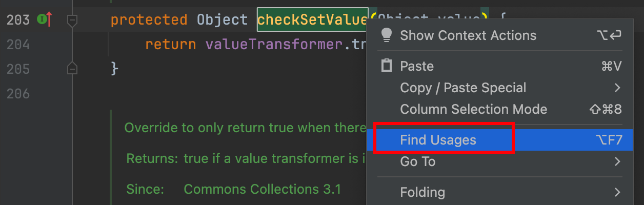Viewport: 644px width, 205px height.
Task: Click line number 206 in the gutter
Action: point(18,93)
